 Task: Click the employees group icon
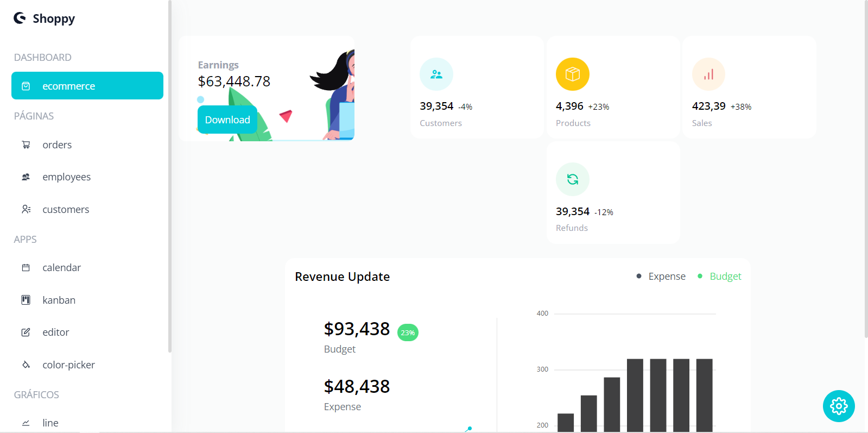[x=26, y=177]
